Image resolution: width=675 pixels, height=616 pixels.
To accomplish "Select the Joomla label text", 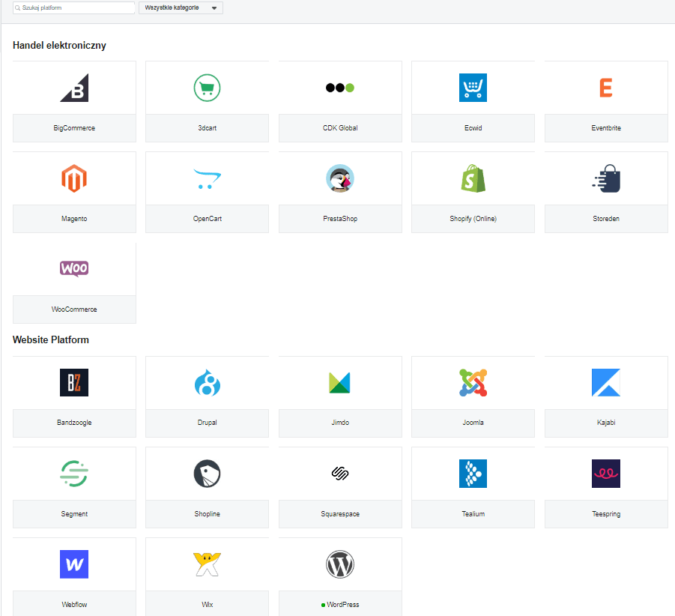I will (473, 423).
